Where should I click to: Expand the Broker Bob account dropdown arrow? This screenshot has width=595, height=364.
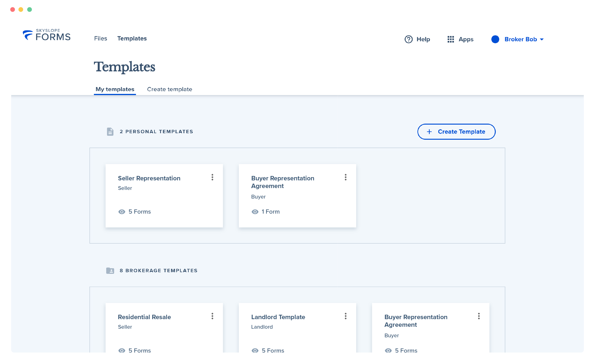click(542, 39)
